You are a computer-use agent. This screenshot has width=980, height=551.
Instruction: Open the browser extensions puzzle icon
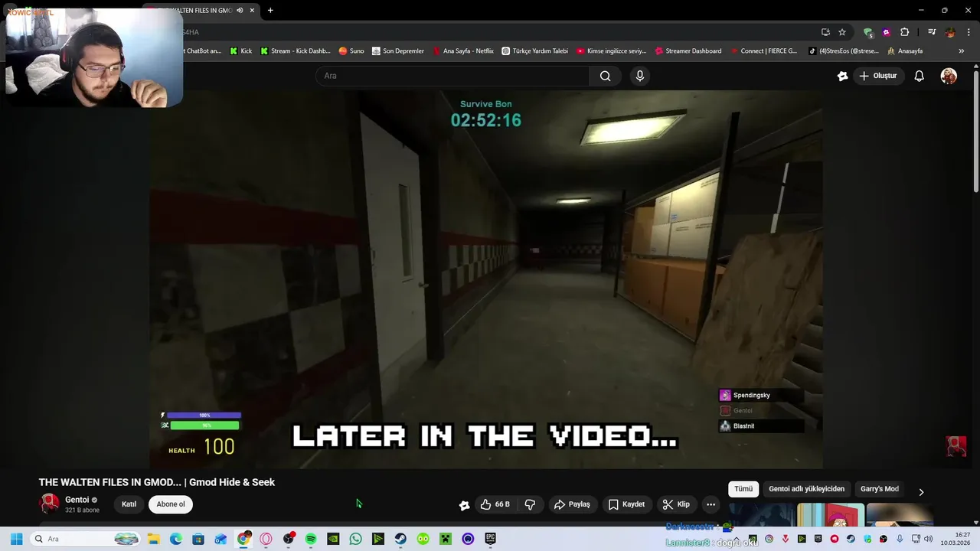[905, 32]
